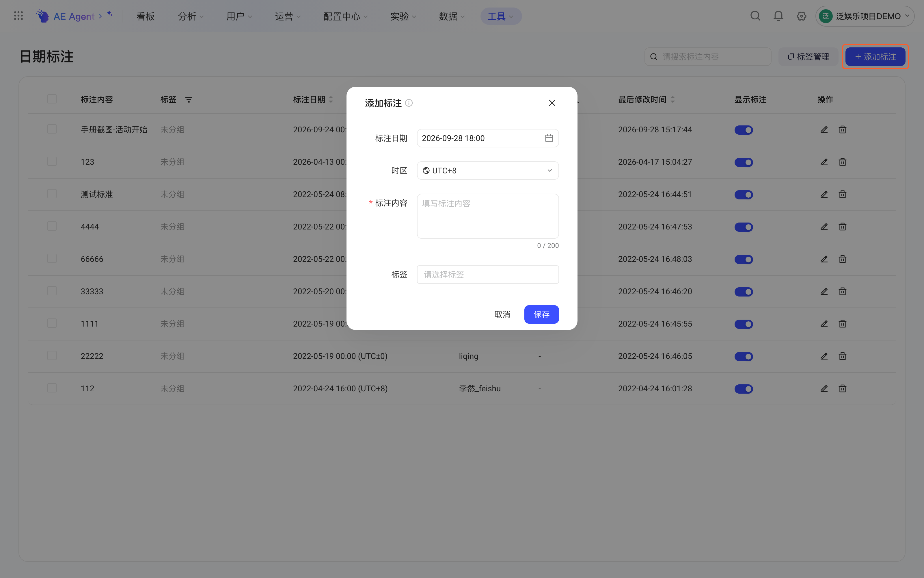The image size is (924, 578).
Task: Check the select-all header checkbox
Action: (x=52, y=99)
